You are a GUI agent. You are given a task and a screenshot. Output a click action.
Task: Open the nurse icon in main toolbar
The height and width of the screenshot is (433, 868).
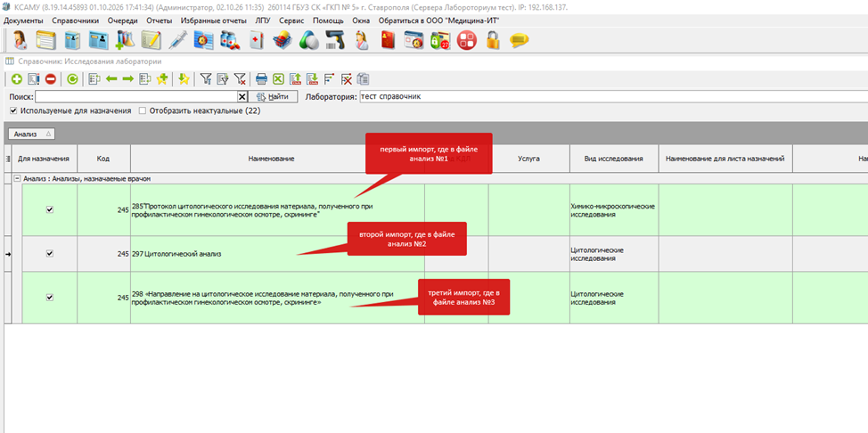tap(361, 41)
